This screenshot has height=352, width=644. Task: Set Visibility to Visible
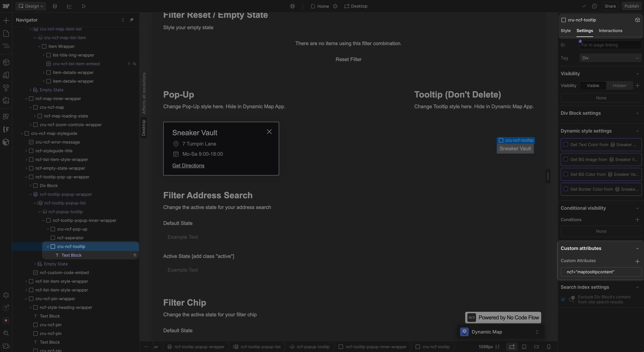click(593, 86)
